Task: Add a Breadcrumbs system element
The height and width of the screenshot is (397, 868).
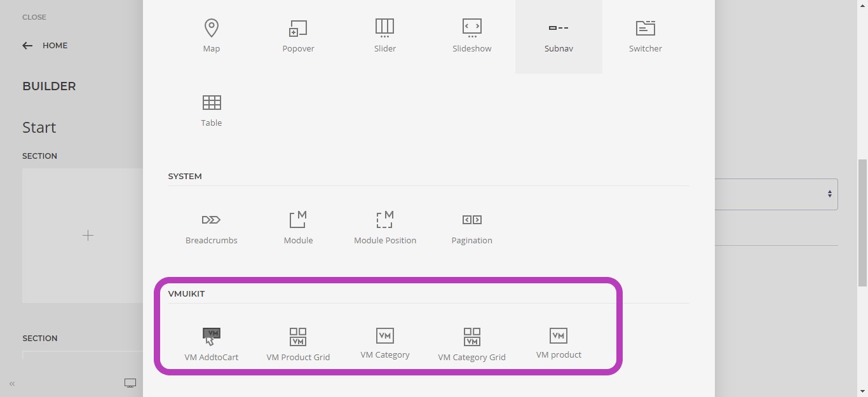Action: coord(211,229)
